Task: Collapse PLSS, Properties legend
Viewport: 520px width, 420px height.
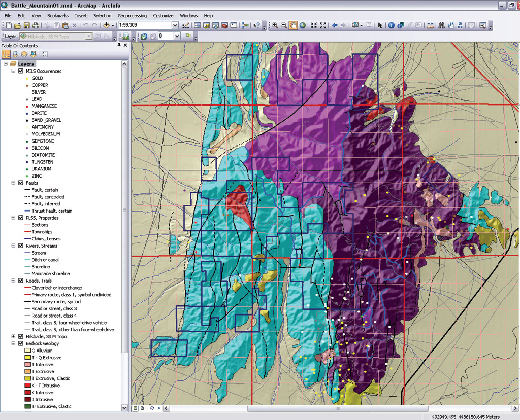Action: coord(13,218)
